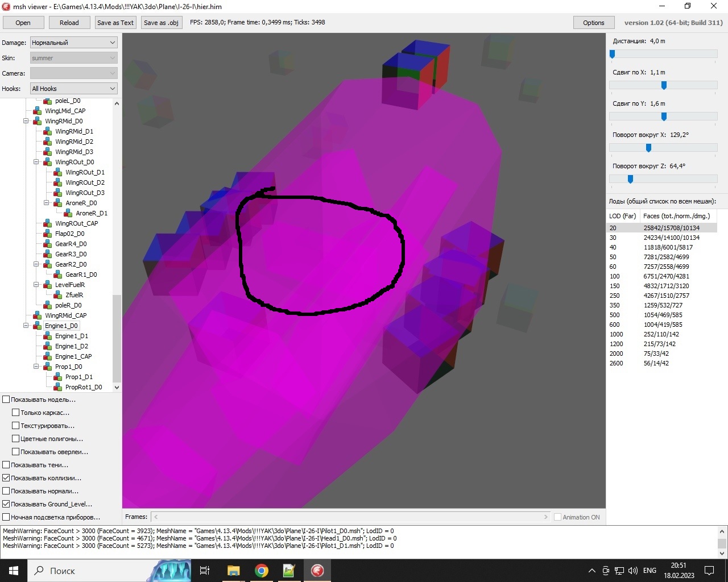Open Task View from the taskbar
The image size is (728, 582).
coord(205,571)
